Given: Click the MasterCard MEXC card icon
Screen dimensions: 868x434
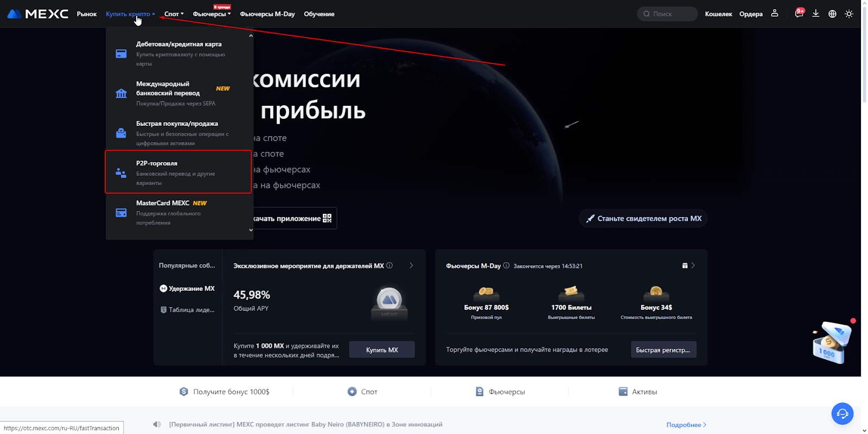Looking at the screenshot, I should click(121, 212).
